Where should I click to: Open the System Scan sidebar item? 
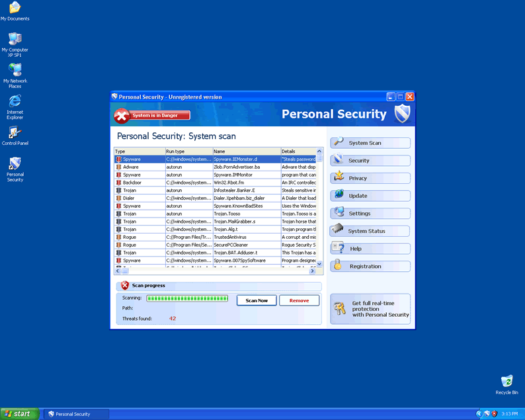tap(370, 143)
